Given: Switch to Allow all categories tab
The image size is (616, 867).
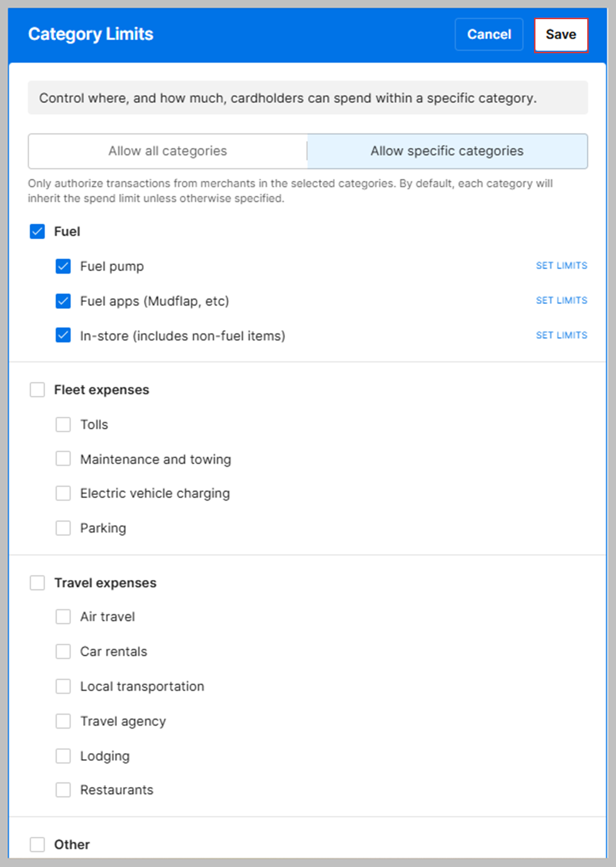Looking at the screenshot, I should click(x=167, y=151).
